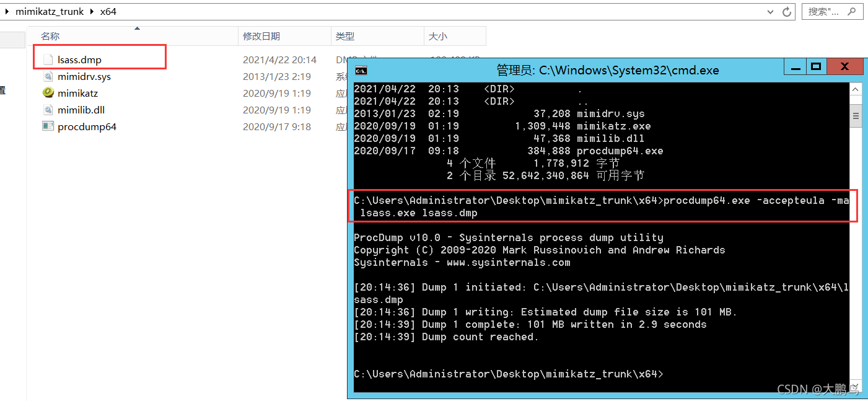Viewport: 868px width, 401px height.
Task: Select the lsass.dmp file name
Action: pos(79,60)
